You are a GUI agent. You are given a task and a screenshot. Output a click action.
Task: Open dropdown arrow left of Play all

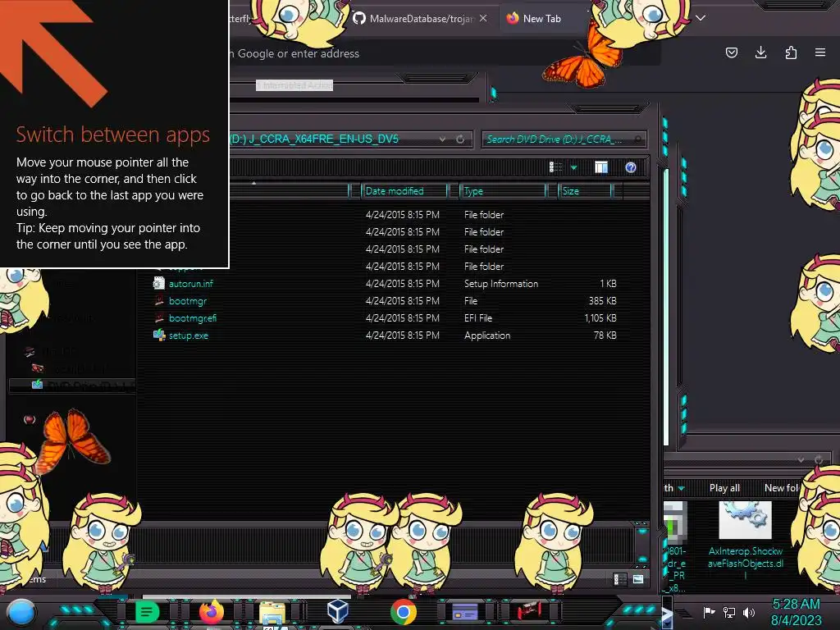(x=681, y=488)
